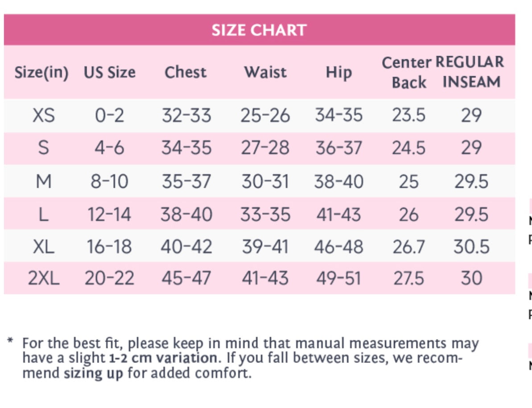The image size is (532, 408).
Task: Click the 2XL size row label
Action: click(43, 278)
